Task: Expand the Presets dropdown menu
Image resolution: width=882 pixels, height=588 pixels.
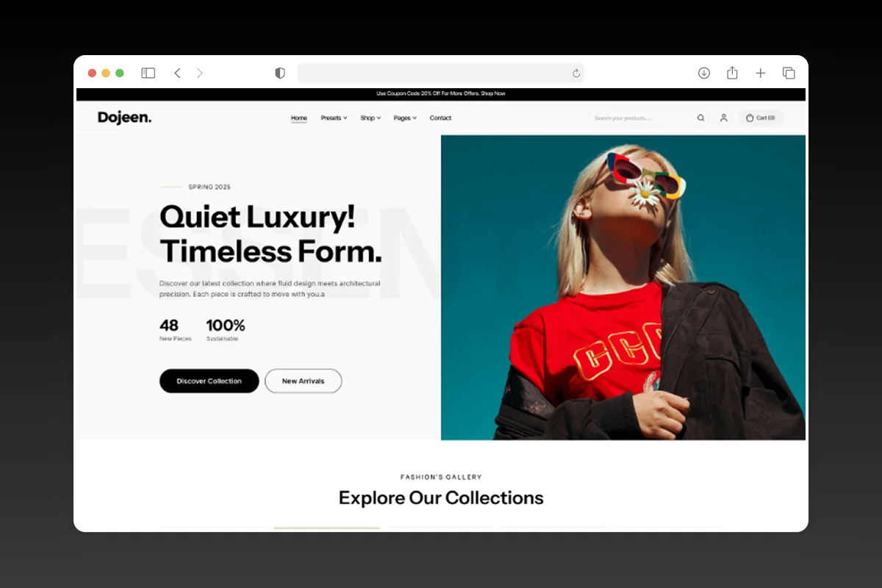Action: point(334,118)
